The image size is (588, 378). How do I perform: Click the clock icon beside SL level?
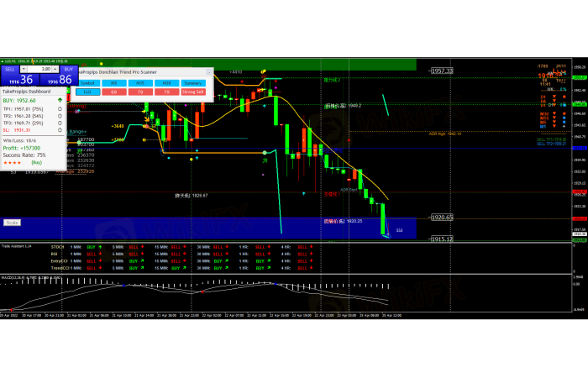click(60, 130)
